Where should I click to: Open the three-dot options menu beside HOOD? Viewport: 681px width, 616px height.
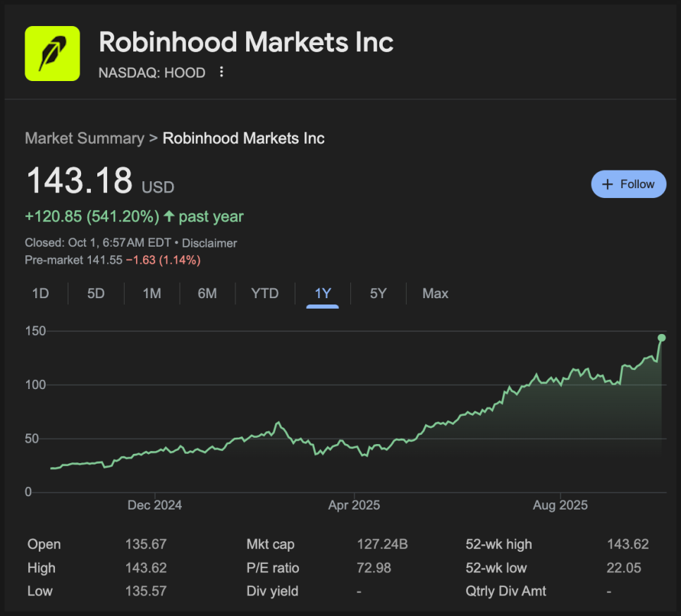(x=222, y=73)
